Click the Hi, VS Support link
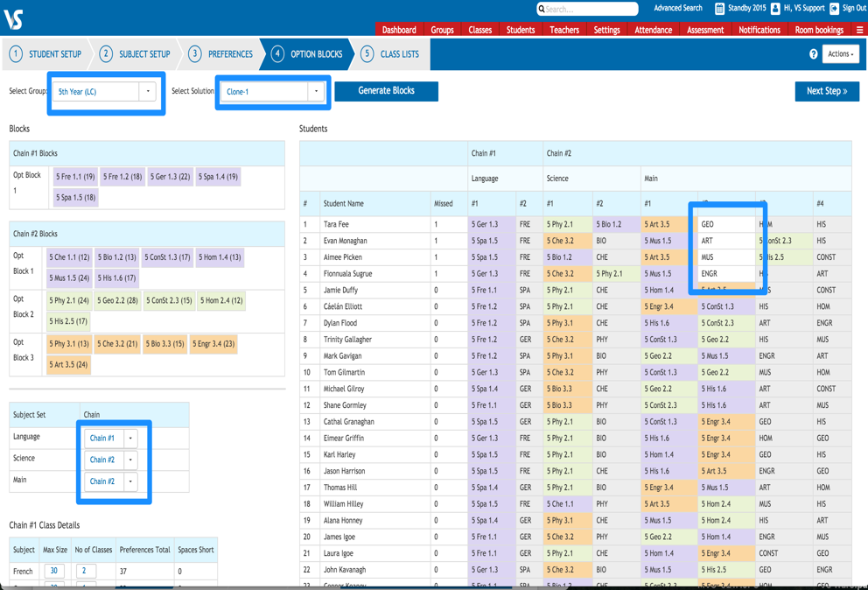 [x=804, y=8]
